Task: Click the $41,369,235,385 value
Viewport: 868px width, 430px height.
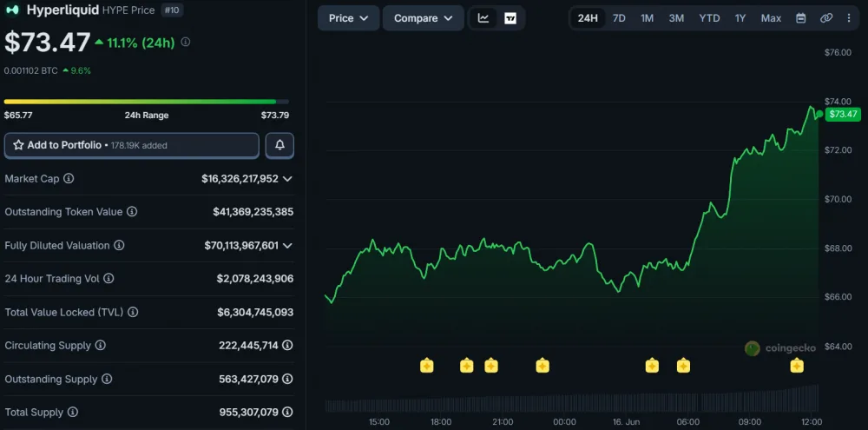Action: point(253,212)
